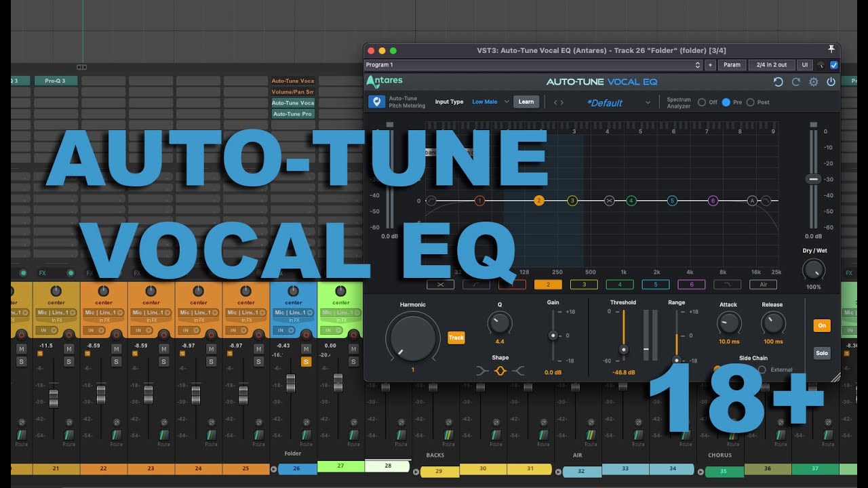Click the Threshold slider handle
Screen dimensions: 868x488
tap(624, 350)
